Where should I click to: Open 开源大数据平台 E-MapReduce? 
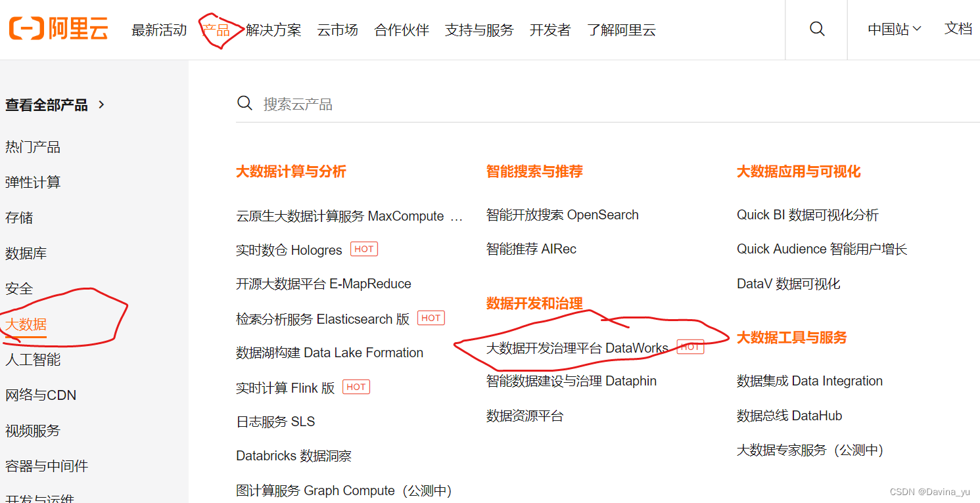(x=323, y=284)
